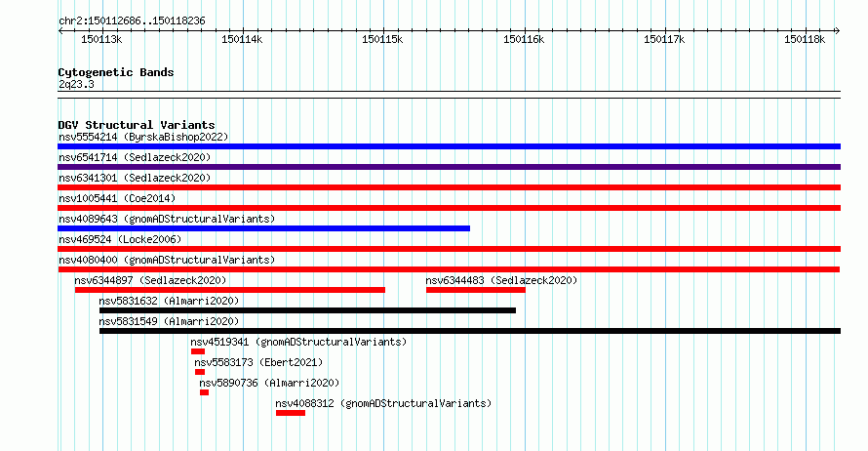The height and width of the screenshot is (451, 868).
Task: Click the nsv469524 (Locke2006) label
Action: click(120, 239)
